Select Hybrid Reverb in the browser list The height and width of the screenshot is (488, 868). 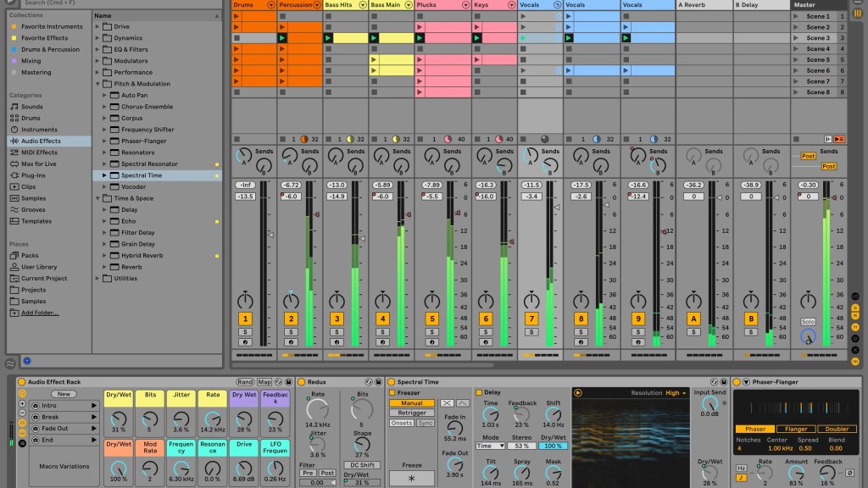click(142, 255)
